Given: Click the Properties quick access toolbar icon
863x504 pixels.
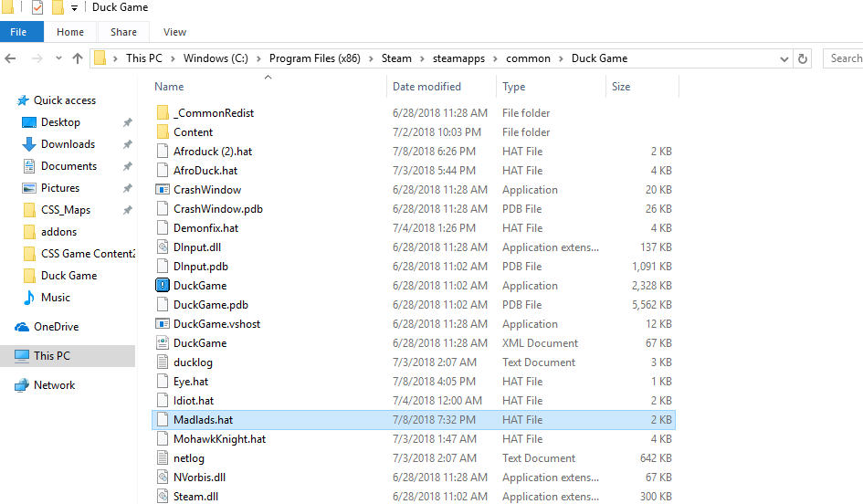Looking at the screenshot, I should click(37, 7).
